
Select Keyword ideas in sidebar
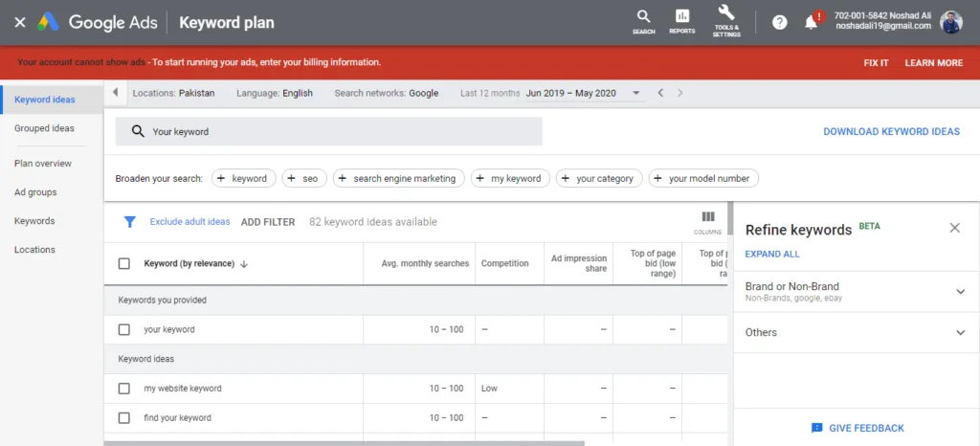click(x=44, y=100)
